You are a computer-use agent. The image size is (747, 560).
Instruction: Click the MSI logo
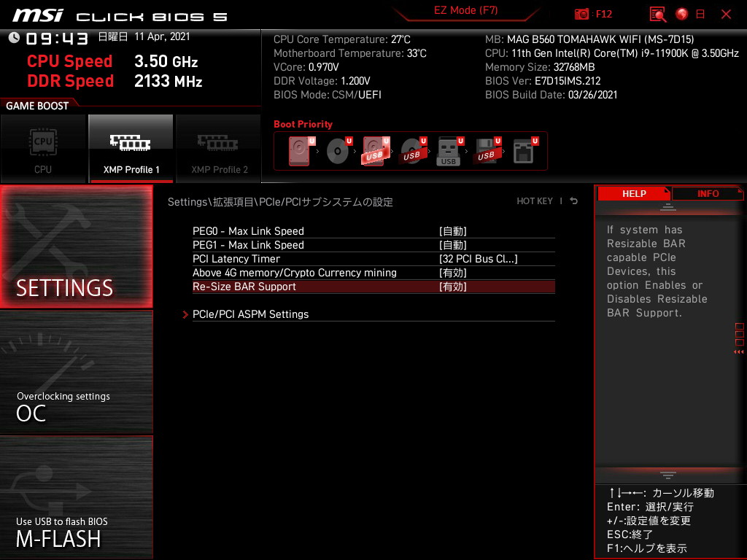coord(38,16)
